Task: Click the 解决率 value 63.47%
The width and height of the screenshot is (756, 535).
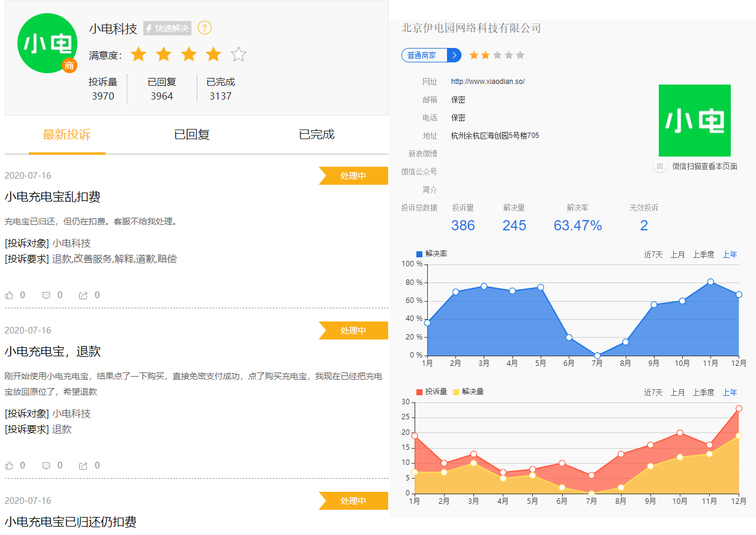Action: pos(578,226)
